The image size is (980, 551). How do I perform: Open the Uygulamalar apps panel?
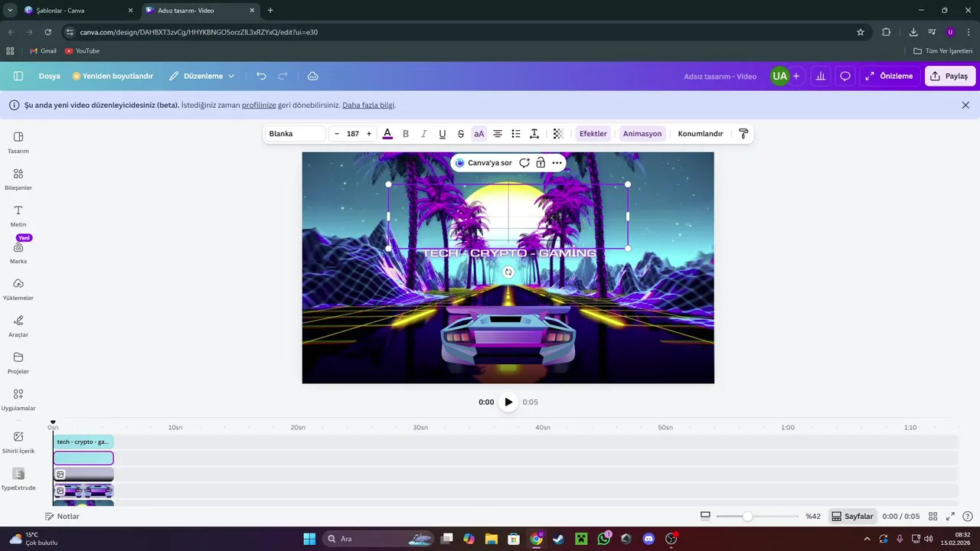(x=18, y=399)
